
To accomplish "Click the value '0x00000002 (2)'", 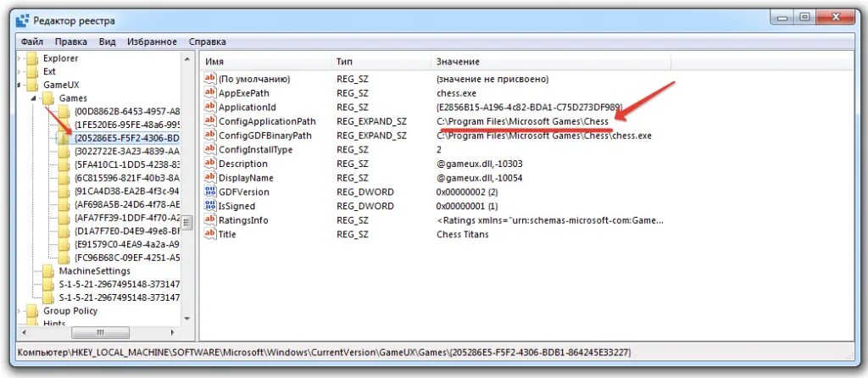I will click(467, 192).
